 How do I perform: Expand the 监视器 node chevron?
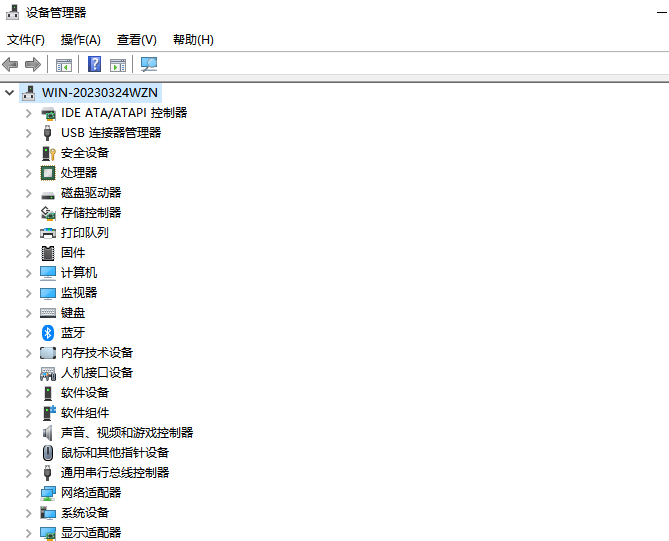coord(29,293)
